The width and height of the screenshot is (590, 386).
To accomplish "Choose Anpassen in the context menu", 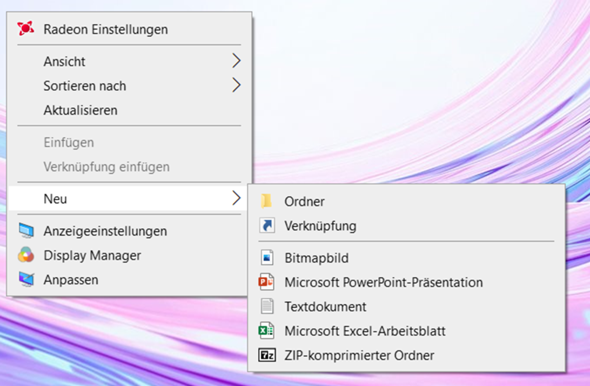I will click(x=128, y=280).
